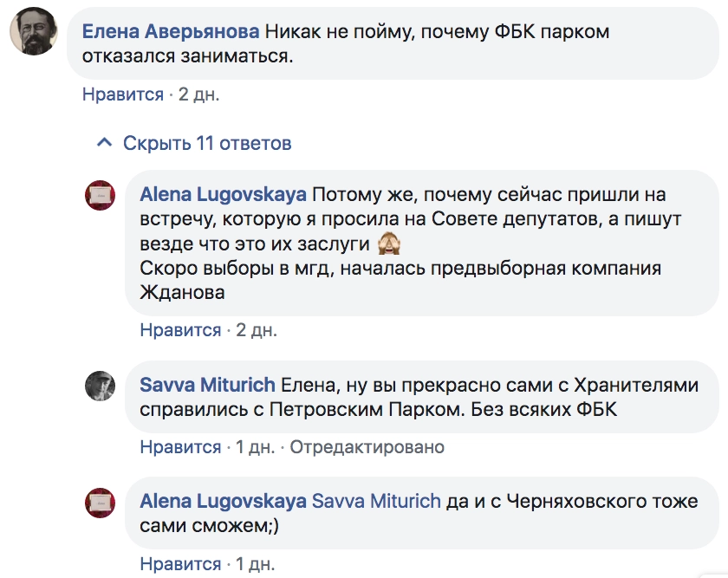Open Alena Lugovskaya name in last reply
Viewport: 728px width, 578px height.
pyautogui.click(x=223, y=501)
